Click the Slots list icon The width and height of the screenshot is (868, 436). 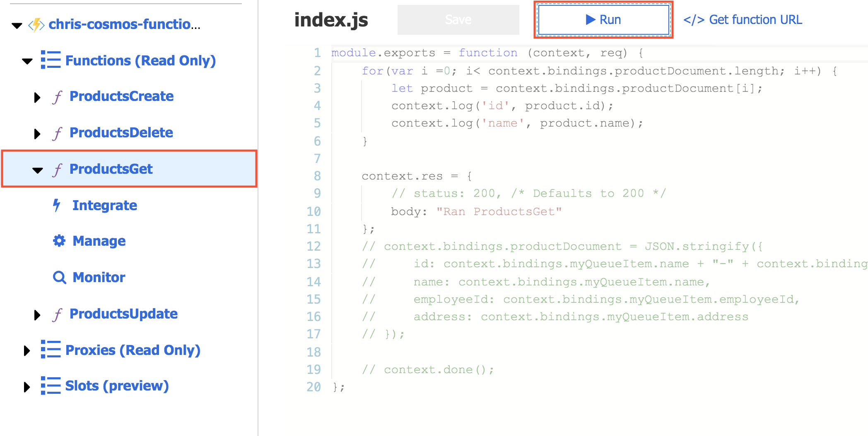[51, 386]
